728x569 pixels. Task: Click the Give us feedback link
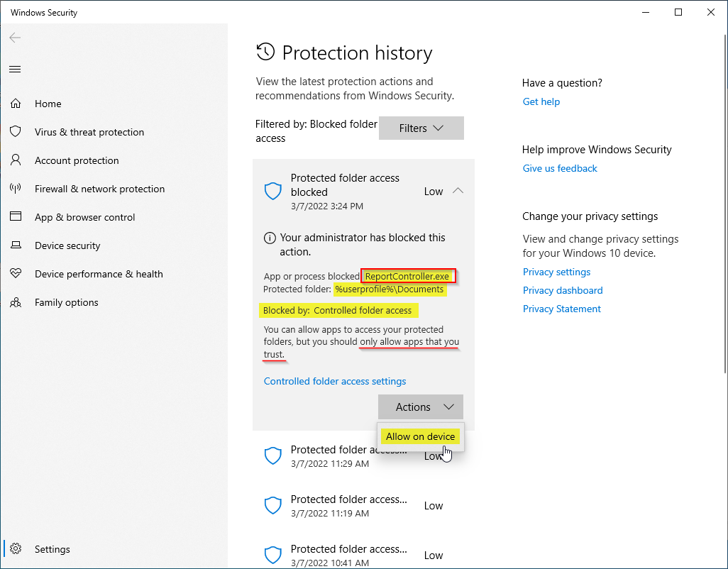click(559, 168)
